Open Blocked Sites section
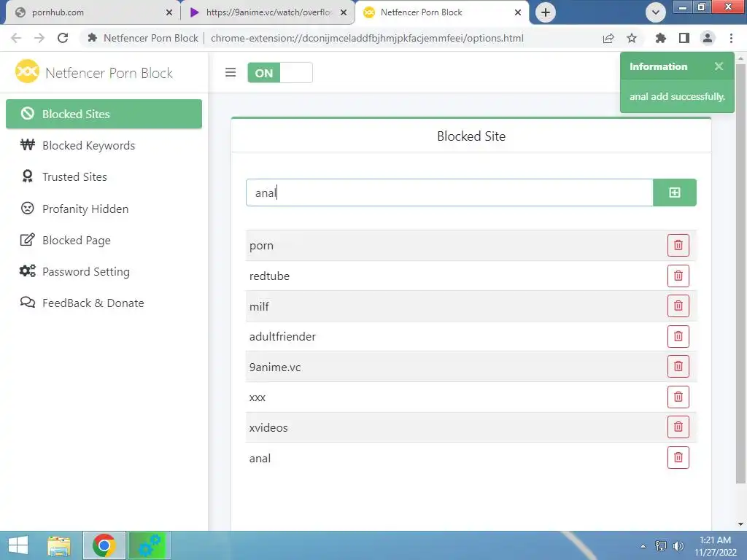 point(104,114)
